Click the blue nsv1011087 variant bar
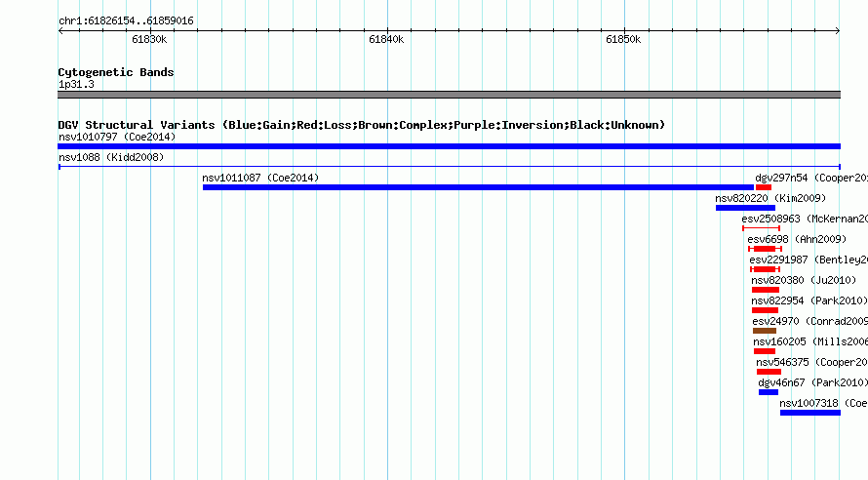The width and height of the screenshot is (868, 480). pyautogui.click(x=478, y=187)
